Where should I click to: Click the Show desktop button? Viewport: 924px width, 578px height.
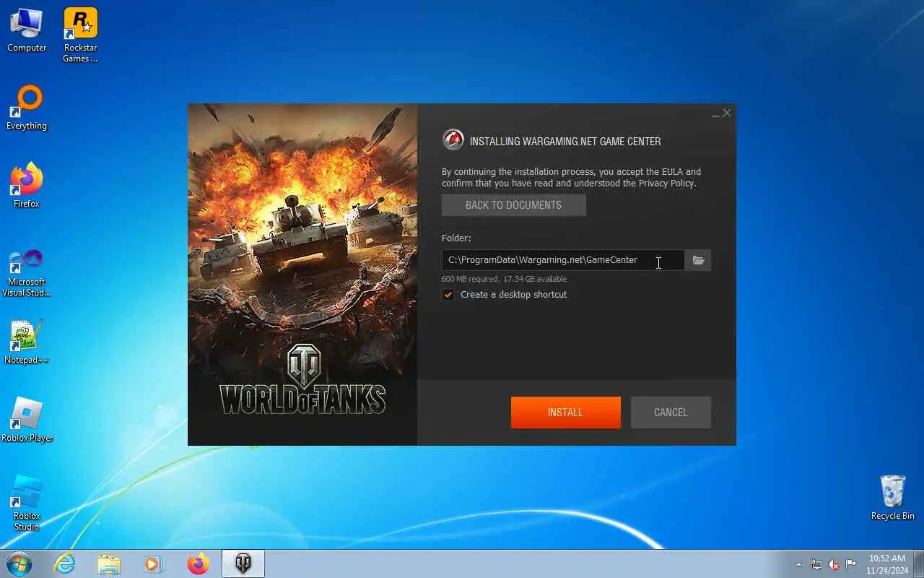pyautogui.click(x=918, y=564)
